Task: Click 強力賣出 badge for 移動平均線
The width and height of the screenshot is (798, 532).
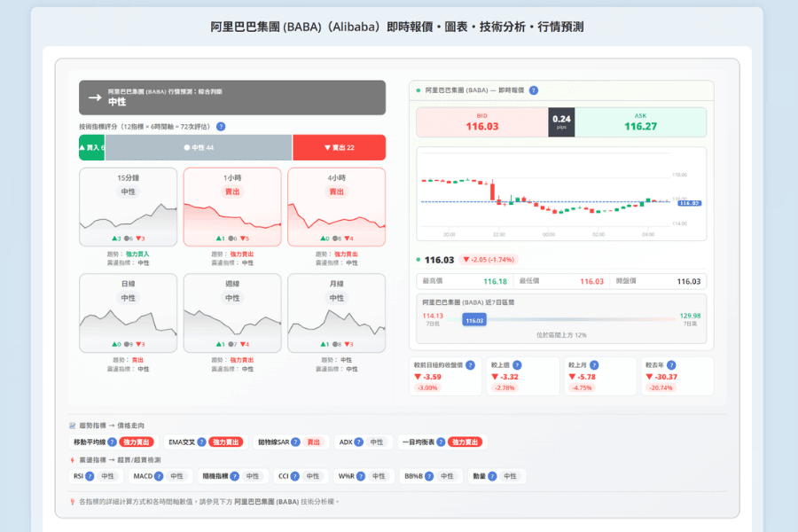Action: point(137,442)
